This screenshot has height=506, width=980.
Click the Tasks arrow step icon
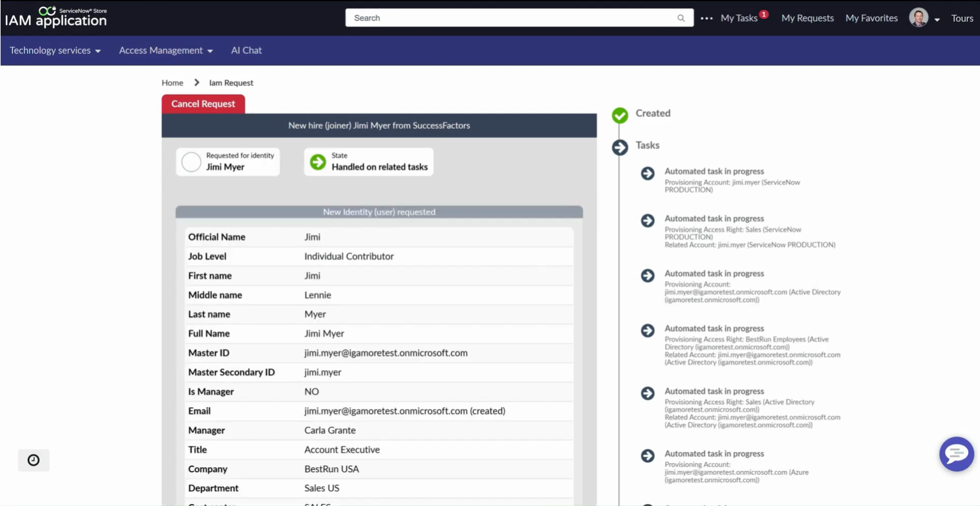point(620,147)
